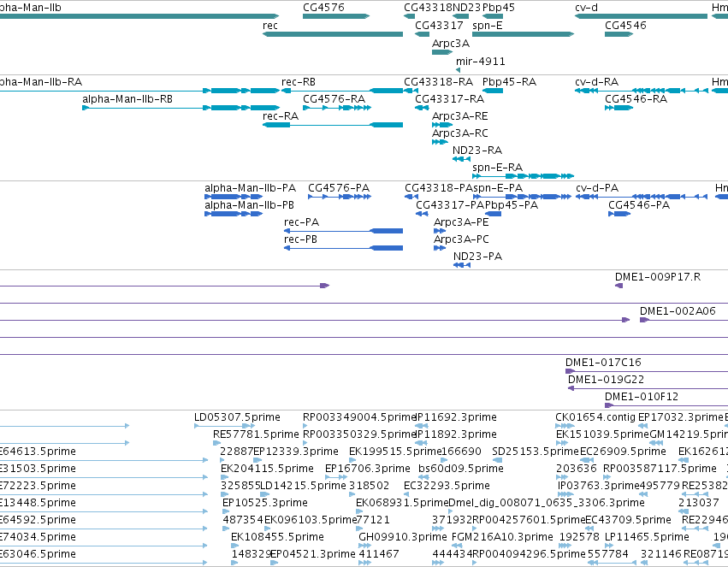Select the Pbp45-PA CDS glyph
Screen dimensions: 728x567
tap(493, 214)
